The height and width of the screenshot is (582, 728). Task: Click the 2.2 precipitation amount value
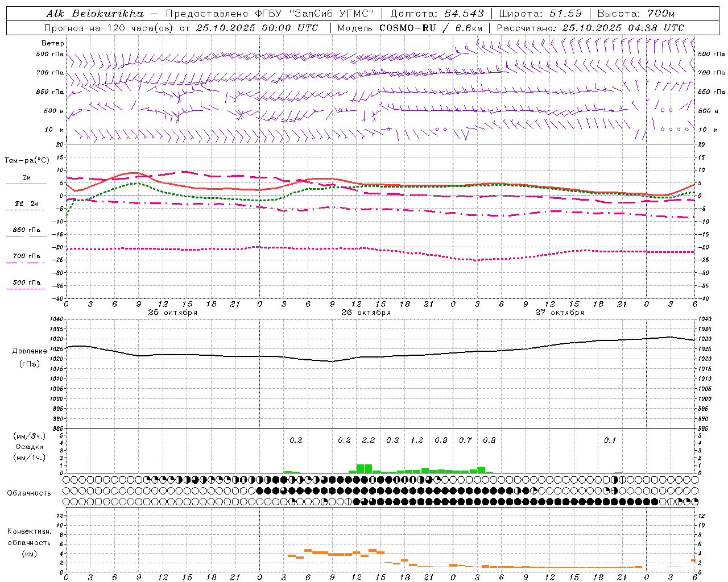368,440
